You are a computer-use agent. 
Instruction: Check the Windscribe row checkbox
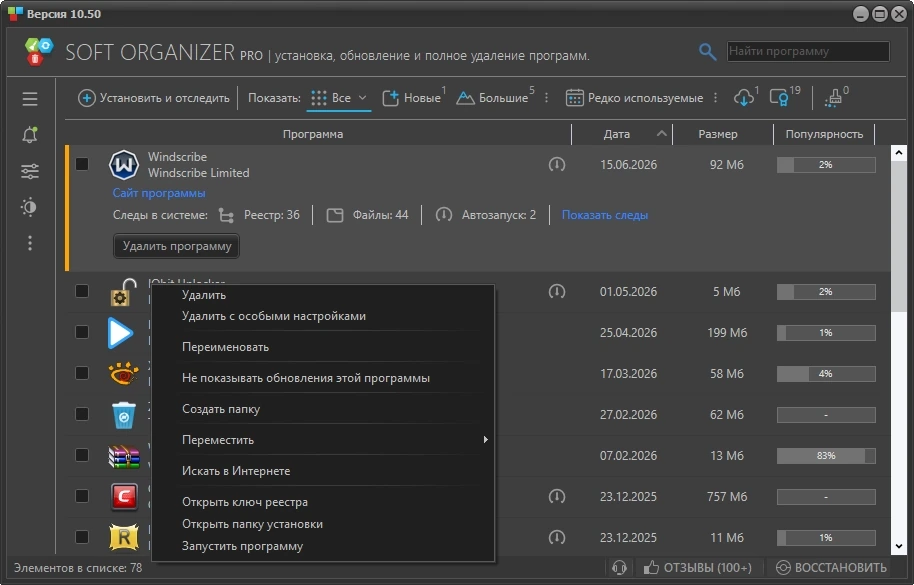(82, 164)
